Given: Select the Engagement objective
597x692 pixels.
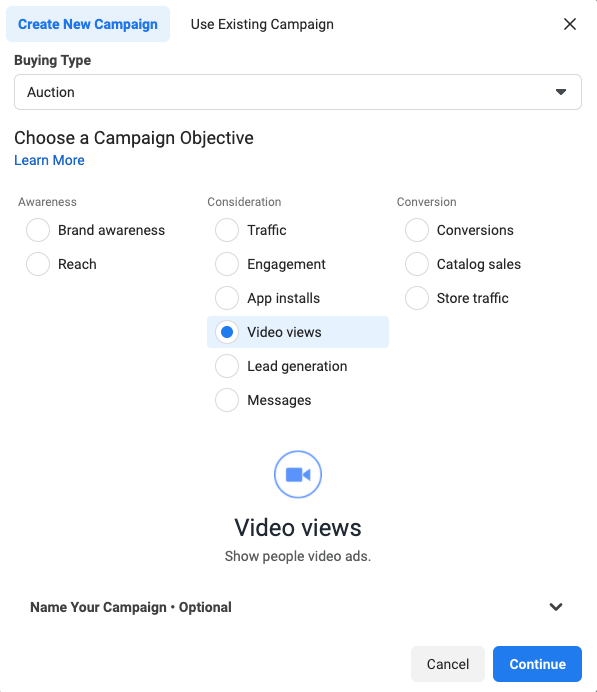Looking at the screenshot, I should pos(227,264).
